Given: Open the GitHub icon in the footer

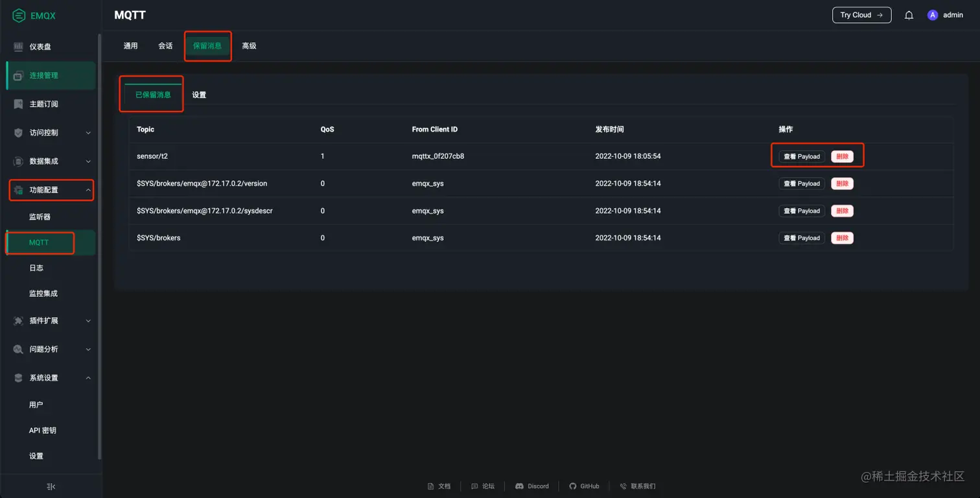Looking at the screenshot, I should coord(572,486).
